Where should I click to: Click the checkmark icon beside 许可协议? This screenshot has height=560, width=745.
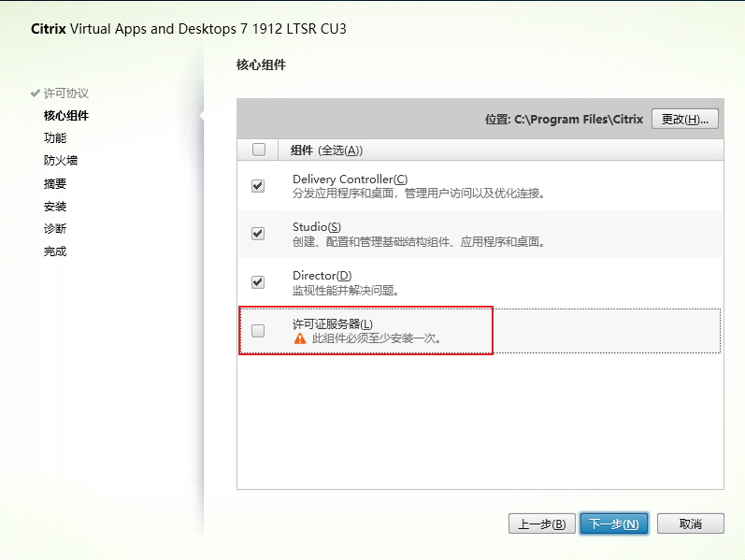coord(36,93)
